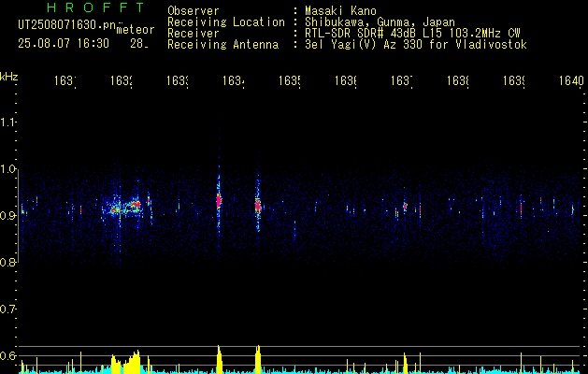Select the file name UT2508071630.pn
Screen dimensions: 588x374
click(67, 25)
